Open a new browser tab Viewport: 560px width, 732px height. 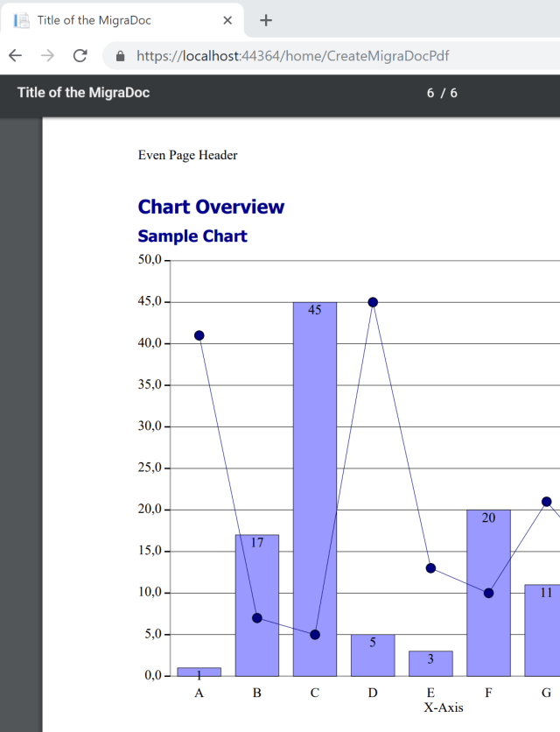267,20
